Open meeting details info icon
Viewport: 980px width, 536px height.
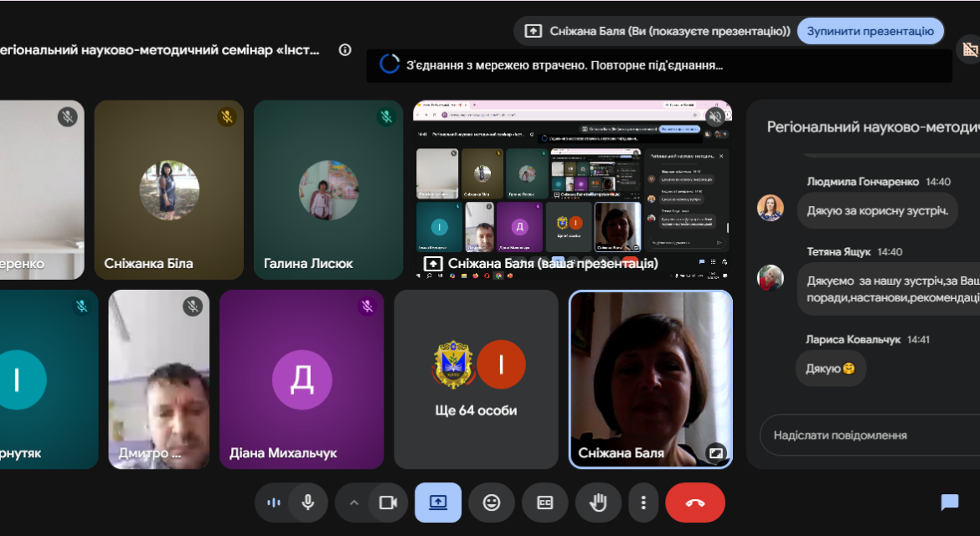pos(345,50)
